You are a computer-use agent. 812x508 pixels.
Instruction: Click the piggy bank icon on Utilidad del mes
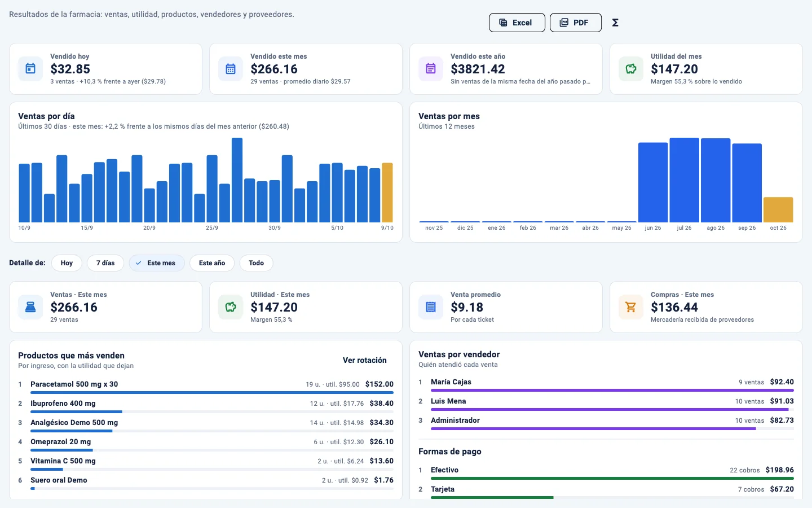pyautogui.click(x=631, y=69)
